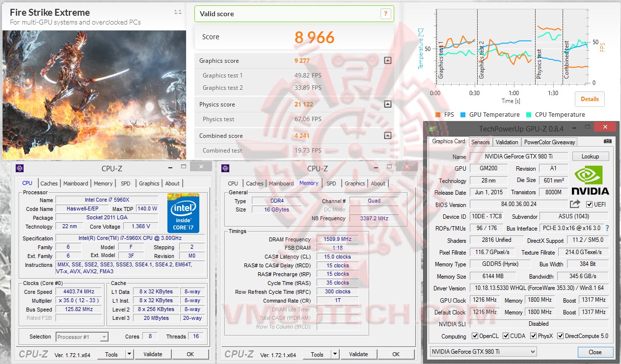Click the CPU-Z icon in the Memory CPU-Z title bar
This screenshot has width=621, height=364.
[x=225, y=168]
